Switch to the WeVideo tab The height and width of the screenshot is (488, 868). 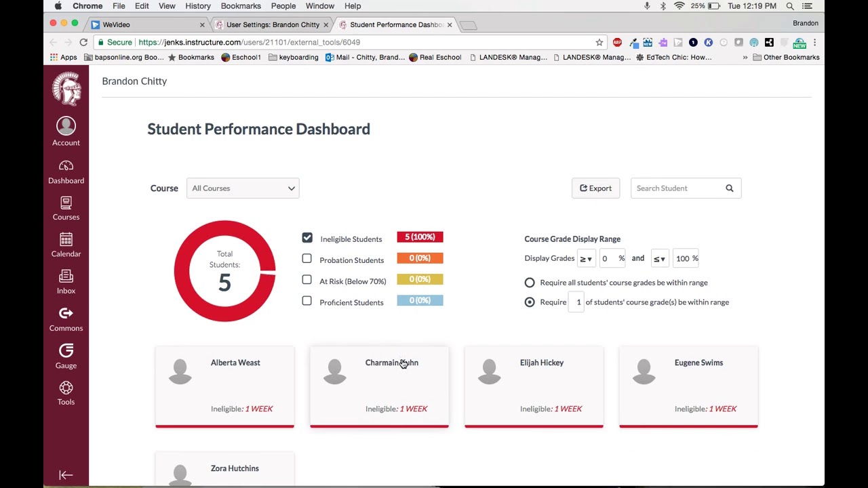(x=148, y=24)
